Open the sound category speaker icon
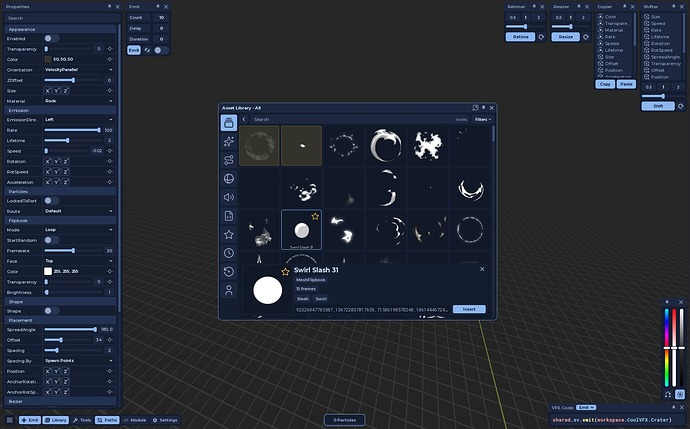 tap(228, 197)
